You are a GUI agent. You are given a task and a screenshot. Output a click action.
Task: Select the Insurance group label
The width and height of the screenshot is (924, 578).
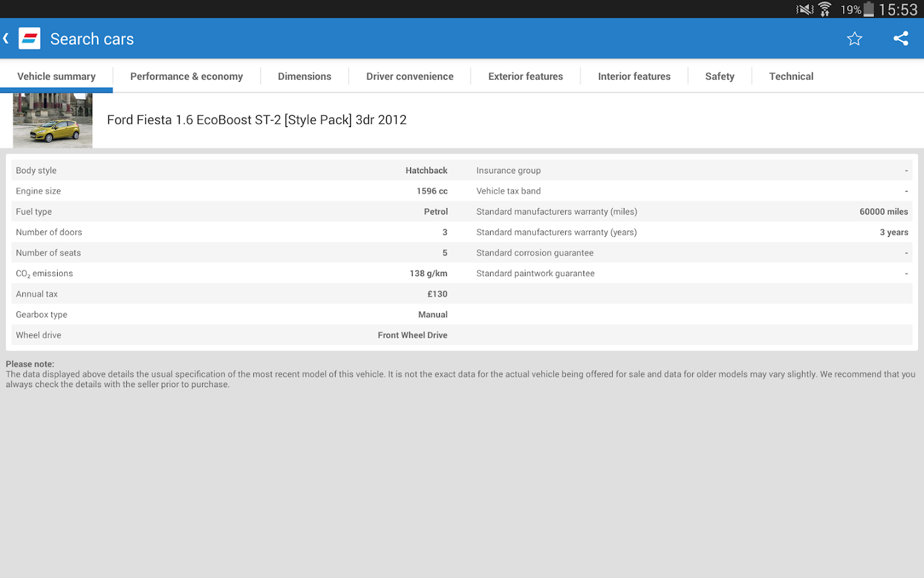[508, 170]
